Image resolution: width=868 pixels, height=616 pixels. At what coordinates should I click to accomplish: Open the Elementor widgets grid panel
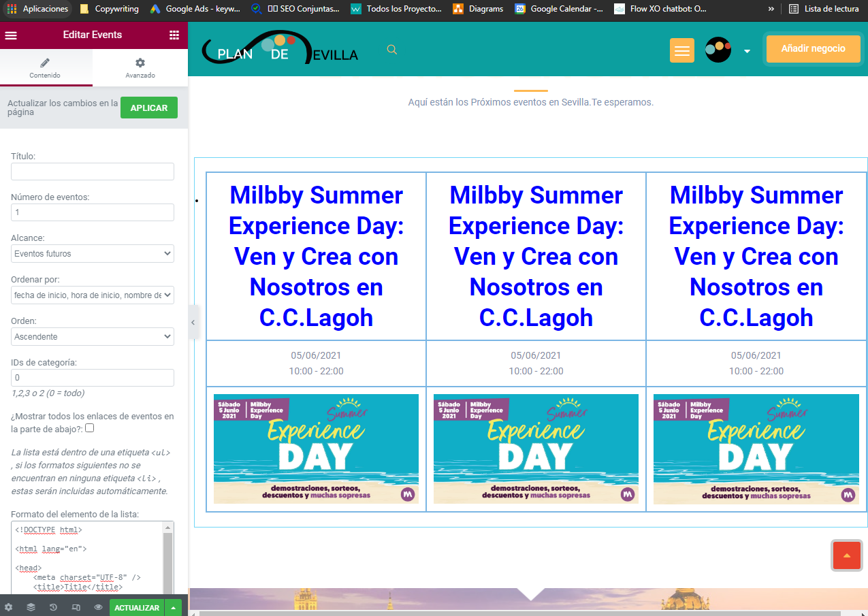click(174, 35)
